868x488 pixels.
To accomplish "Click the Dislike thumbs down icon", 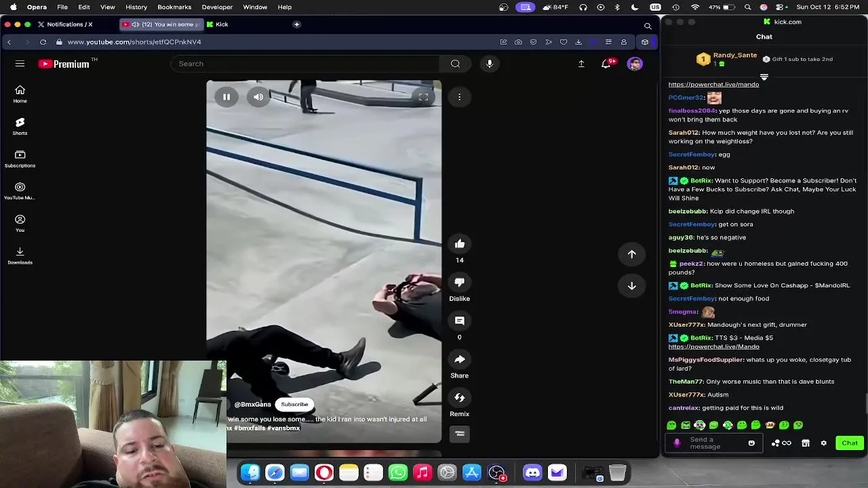I will (x=460, y=282).
